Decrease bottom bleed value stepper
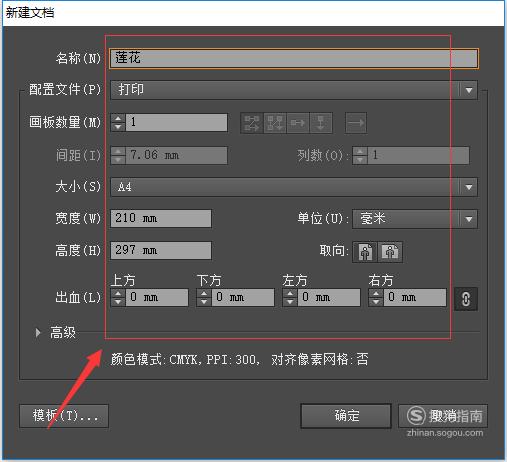Viewport: 507px width, 462px height. pos(204,302)
